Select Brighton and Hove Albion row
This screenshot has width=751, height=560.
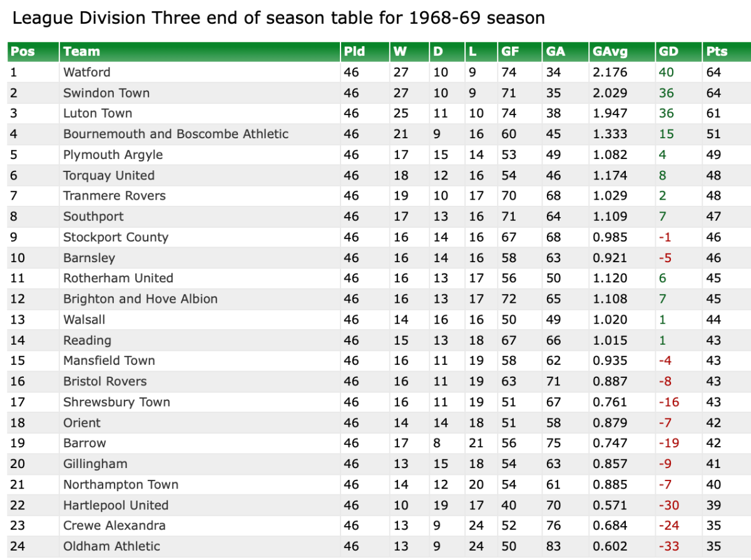(140, 298)
